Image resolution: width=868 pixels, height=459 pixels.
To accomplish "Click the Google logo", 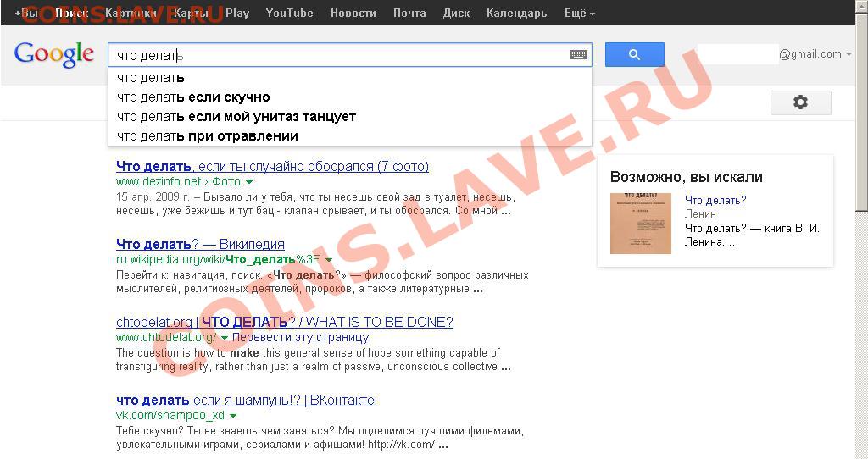I will (x=54, y=55).
